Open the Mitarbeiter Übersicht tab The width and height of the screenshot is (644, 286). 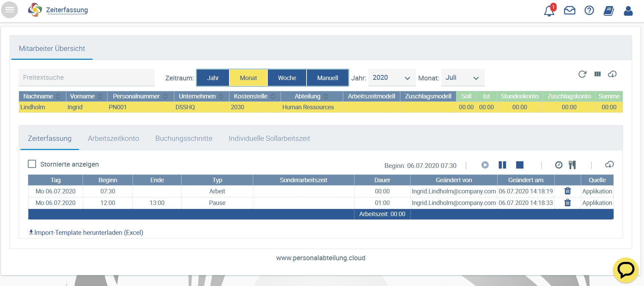pos(52,49)
